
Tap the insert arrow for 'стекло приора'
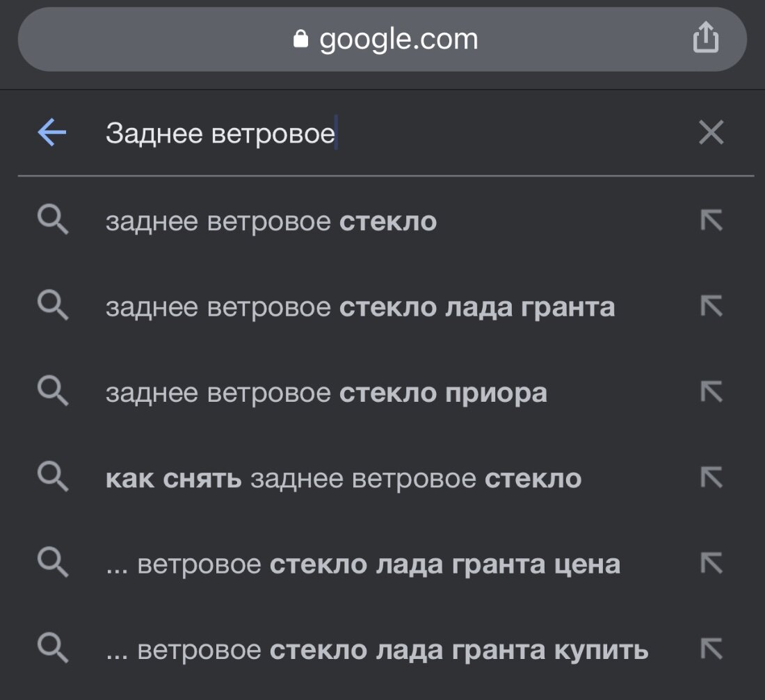pos(711,391)
